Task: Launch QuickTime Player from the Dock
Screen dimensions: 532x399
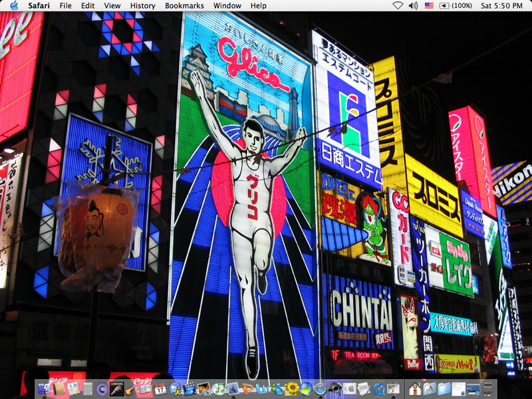Action: [378, 388]
